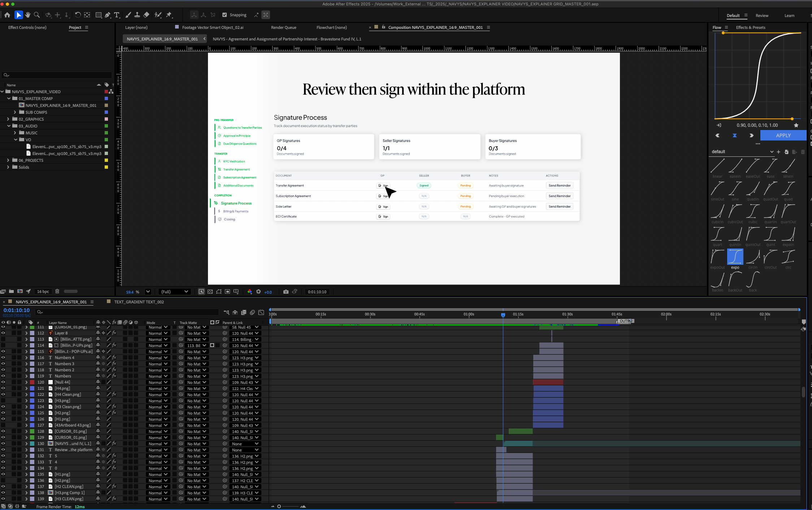Select the Hand tool
The image size is (812, 510).
pyautogui.click(x=27, y=15)
